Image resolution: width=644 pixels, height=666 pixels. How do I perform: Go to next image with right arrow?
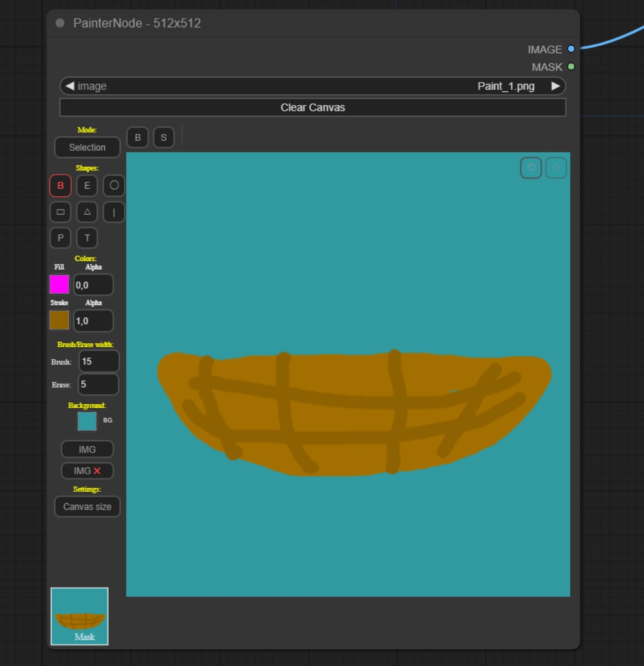(x=555, y=86)
